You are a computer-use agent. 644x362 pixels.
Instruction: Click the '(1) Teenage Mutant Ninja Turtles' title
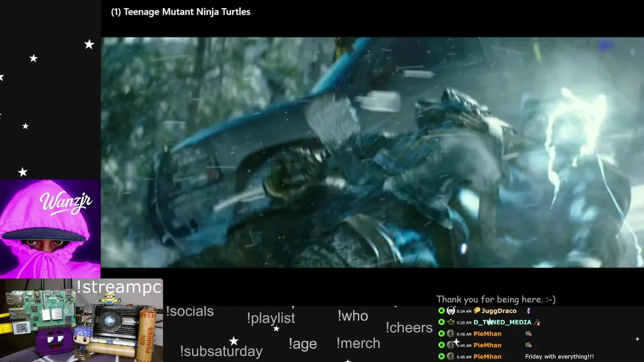pyautogui.click(x=181, y=12)
